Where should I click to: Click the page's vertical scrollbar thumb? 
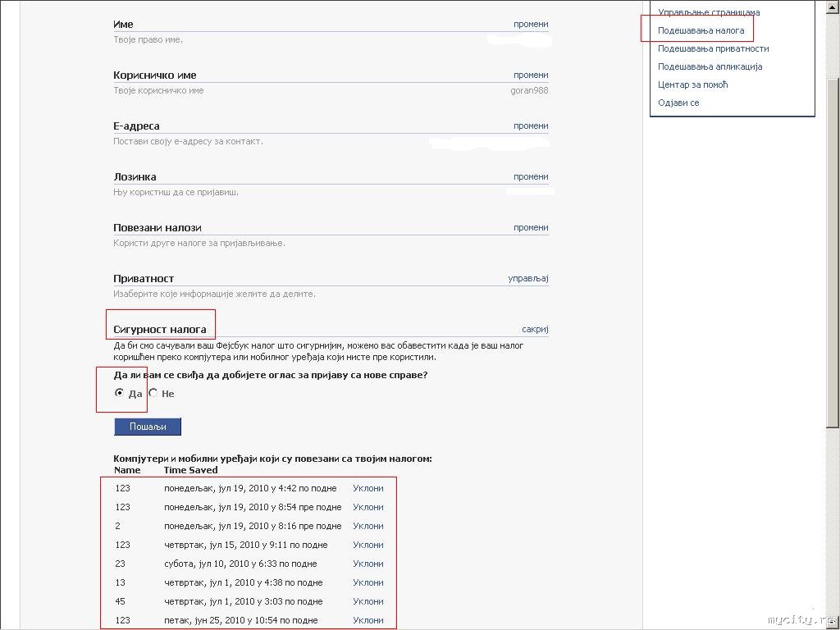(x=832, y=253)
